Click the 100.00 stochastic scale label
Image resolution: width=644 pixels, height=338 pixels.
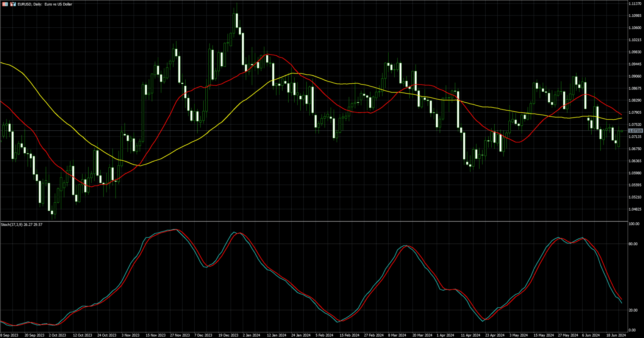point(634,224)
